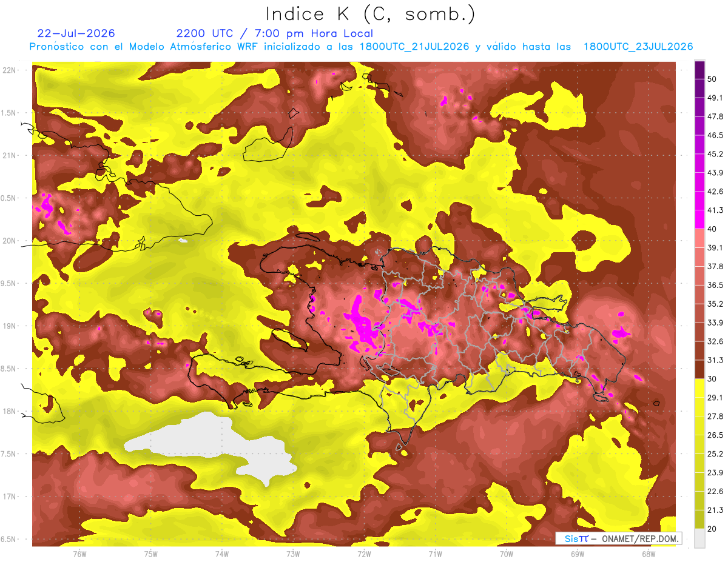
Task: Click the colorbar value '43.9'
Action: [x=715, y=173]
